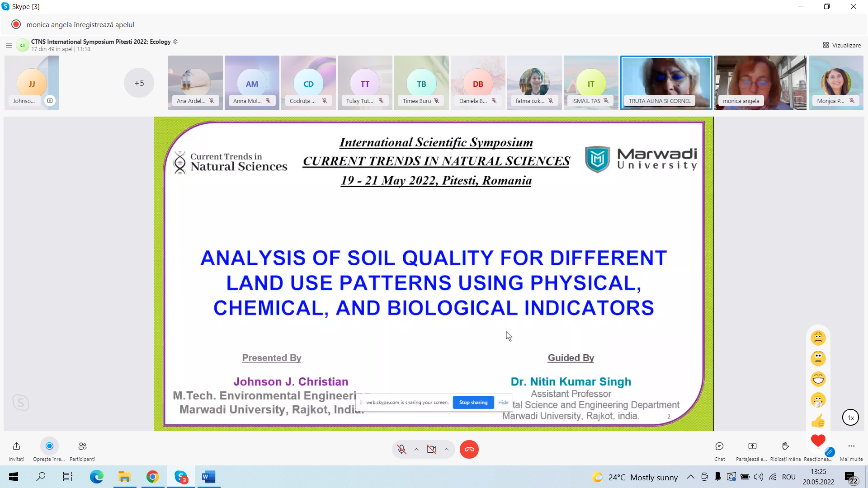Send the laughing face reaction

(x=818, y=379)
